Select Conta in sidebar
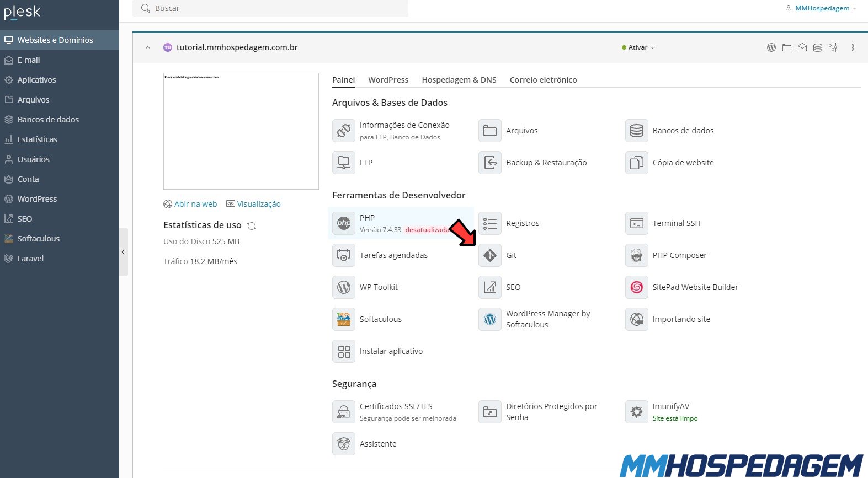This screenshot has width=868, height=478. tap(60, 179)
